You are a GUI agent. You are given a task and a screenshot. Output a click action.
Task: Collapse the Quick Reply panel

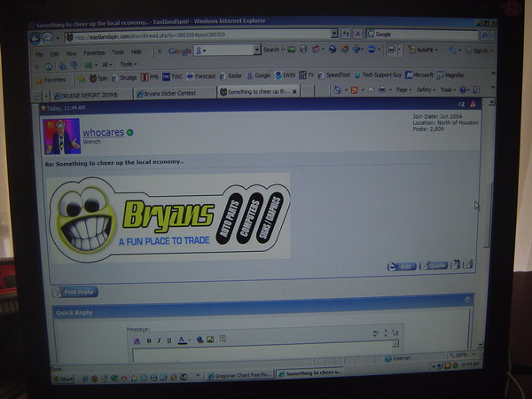coord(468,300)
